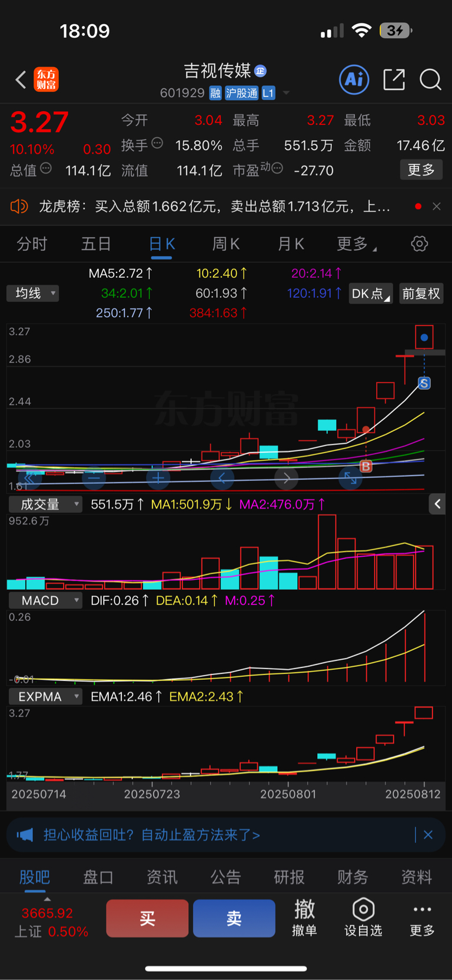452x980 pixels.
Task: Tap the MA5:2.72 moving average value
Action: tap(121, 273)
